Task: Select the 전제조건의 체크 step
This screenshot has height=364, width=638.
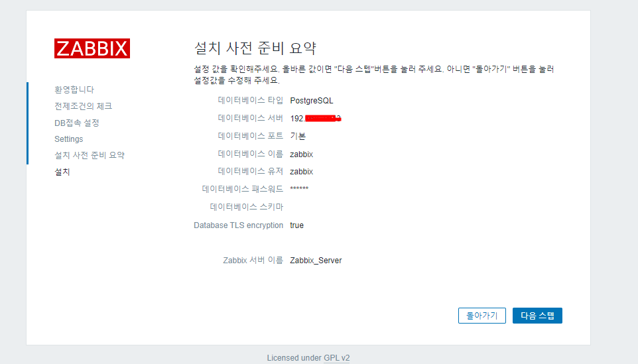Action: coord(83,106)
